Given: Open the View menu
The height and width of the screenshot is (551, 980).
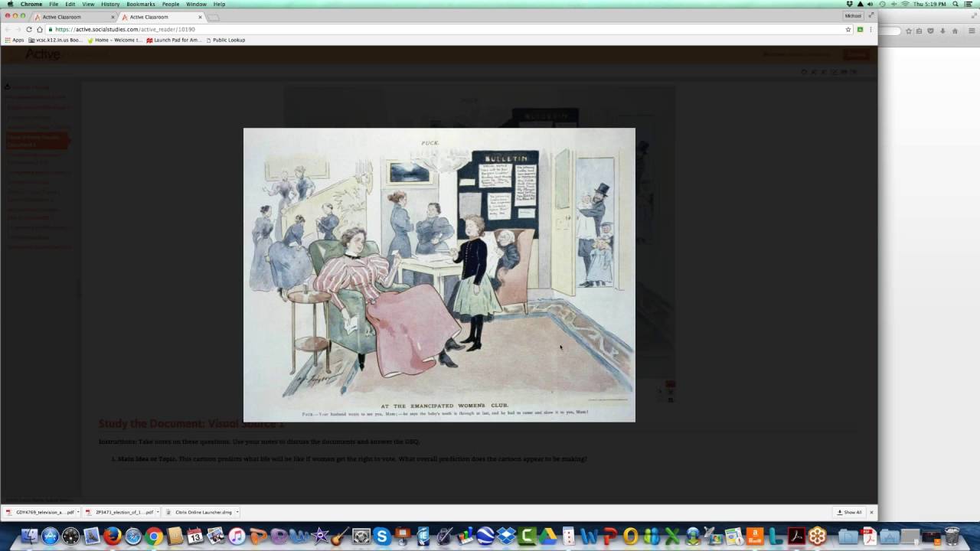Looking at the screenshot, I should click(88, 4).
